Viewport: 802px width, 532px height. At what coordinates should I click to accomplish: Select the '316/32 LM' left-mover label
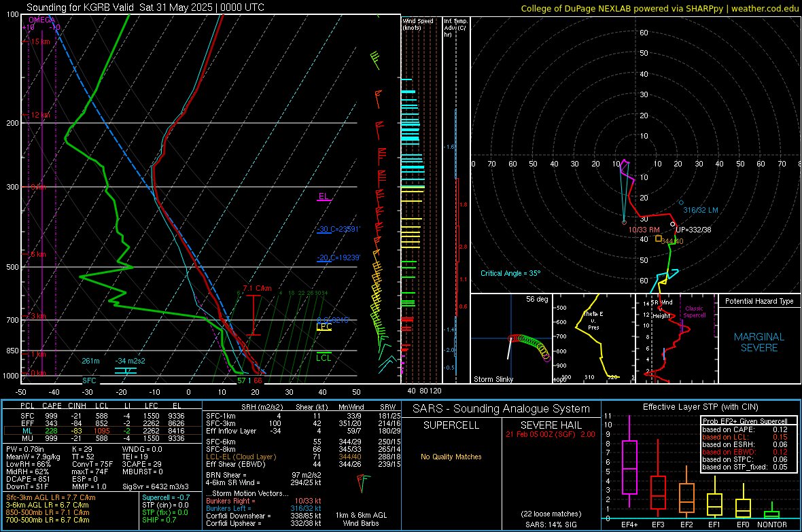[x=701, y=210]
